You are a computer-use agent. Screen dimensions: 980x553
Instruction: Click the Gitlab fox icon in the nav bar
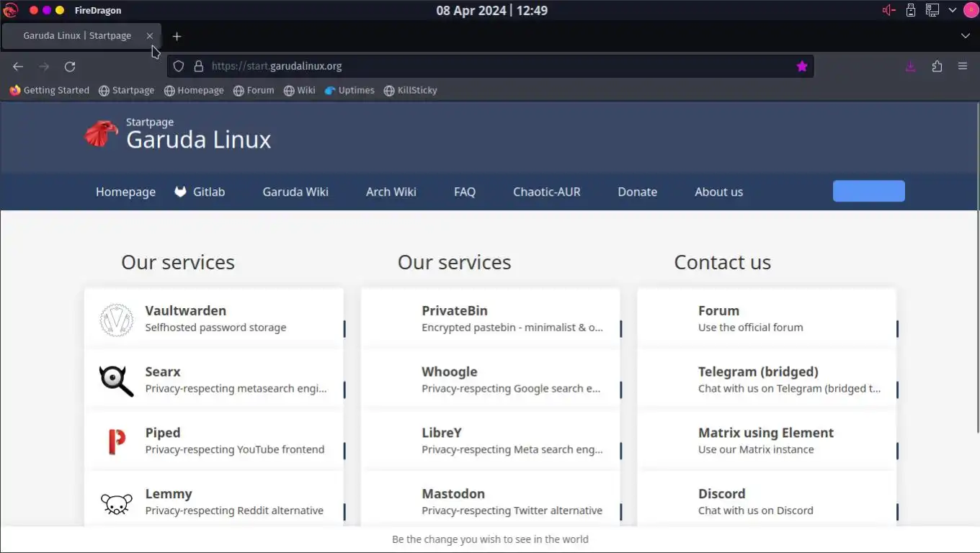(x=180, y=192)
